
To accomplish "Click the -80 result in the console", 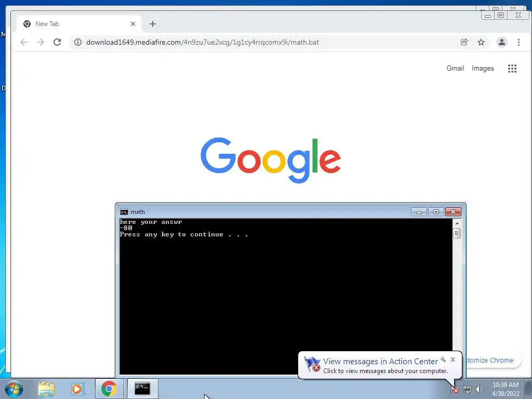I will 126,228.
